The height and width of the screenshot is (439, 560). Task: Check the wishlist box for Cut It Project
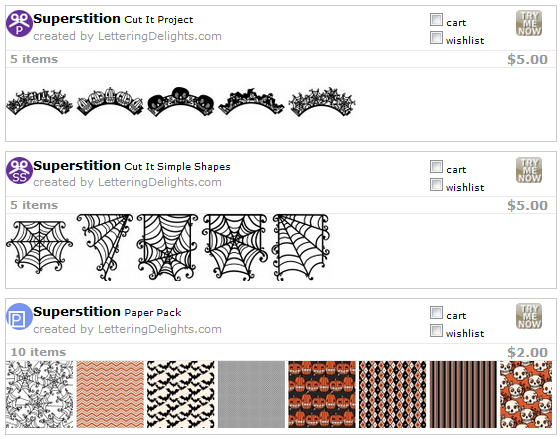tap(436, 38)
